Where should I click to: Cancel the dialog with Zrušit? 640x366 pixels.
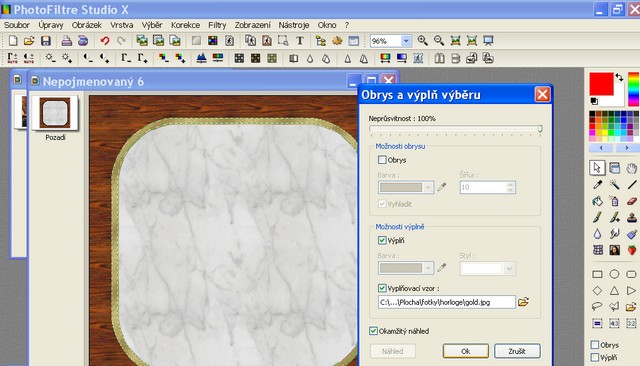pyautogui.click(x=517, y=351)
